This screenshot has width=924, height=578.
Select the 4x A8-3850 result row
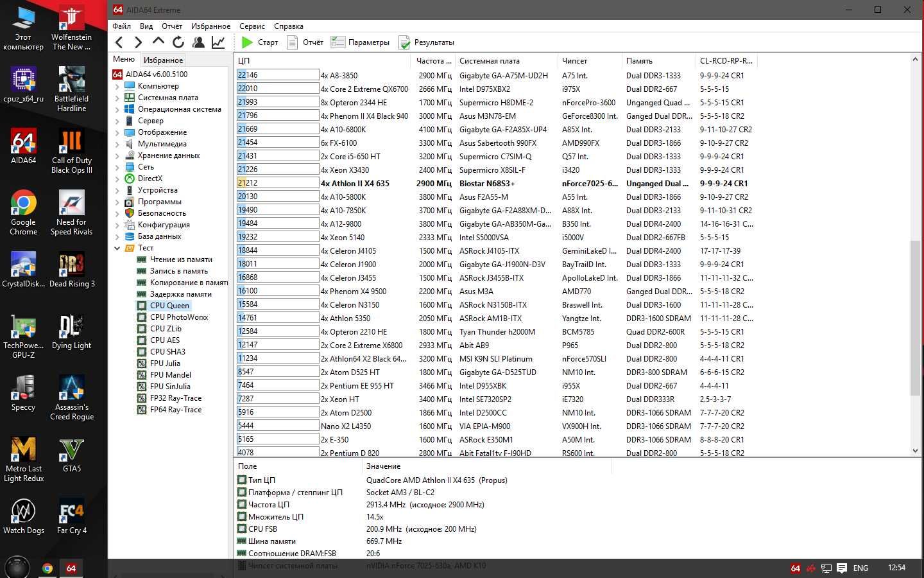pos(497,76)
